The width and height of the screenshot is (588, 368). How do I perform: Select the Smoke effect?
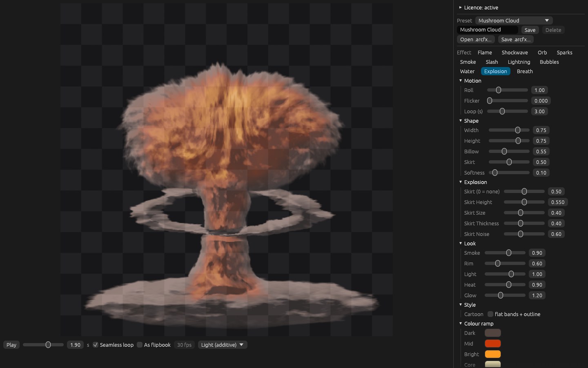point(468,62)
